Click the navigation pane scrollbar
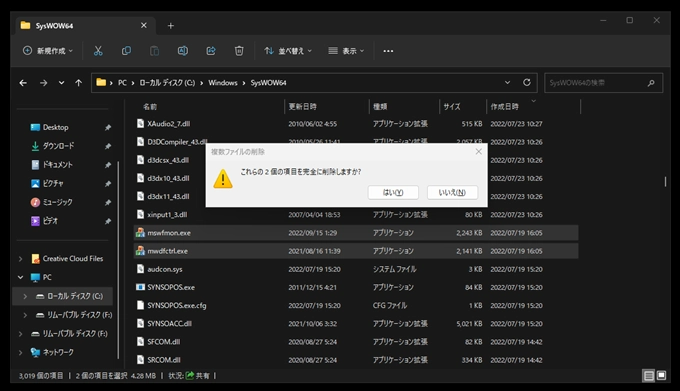The width and height of the screenshot is (680, 391). pyautogui.click(x=118, y=260)
